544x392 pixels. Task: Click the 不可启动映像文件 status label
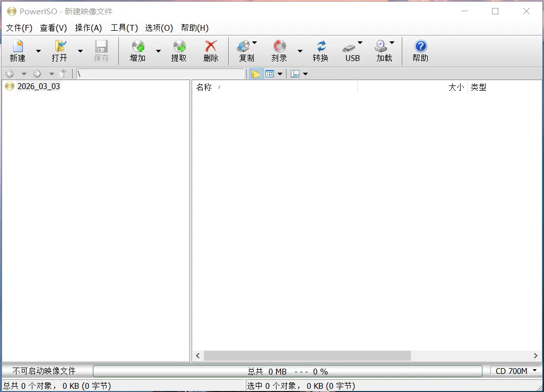44,371
